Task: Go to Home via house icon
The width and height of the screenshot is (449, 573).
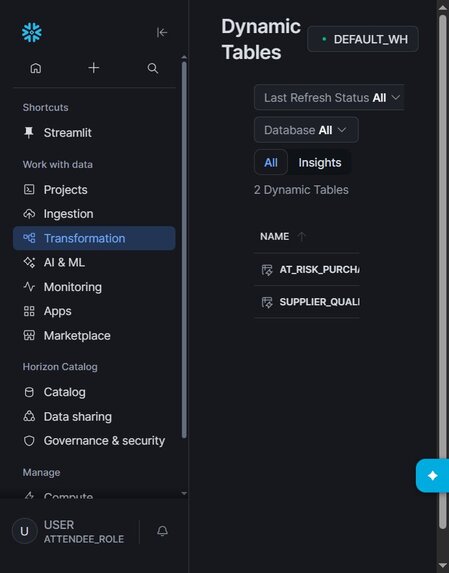Action: pos(35,68)
